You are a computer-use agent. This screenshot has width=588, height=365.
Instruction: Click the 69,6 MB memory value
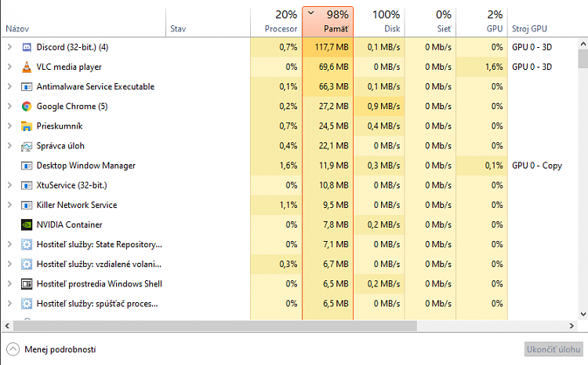pos(334,67)
